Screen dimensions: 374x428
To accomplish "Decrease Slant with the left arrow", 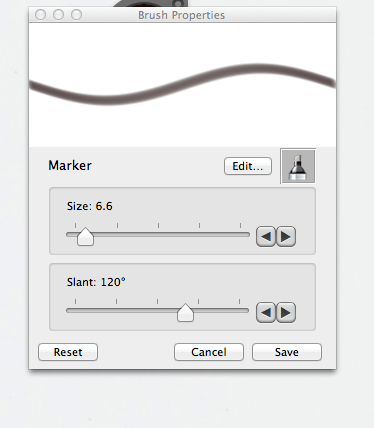I will (266, 313).
